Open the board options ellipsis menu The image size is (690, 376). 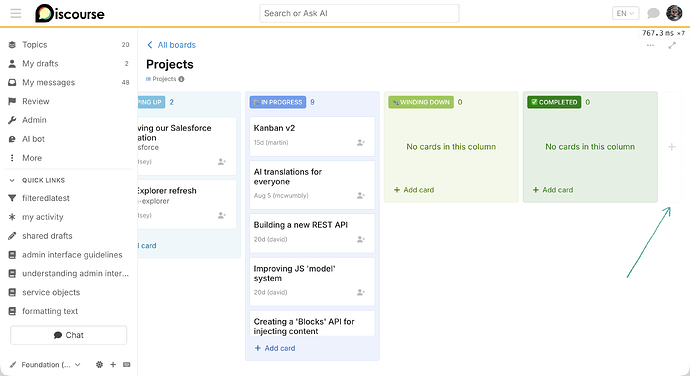650,45
